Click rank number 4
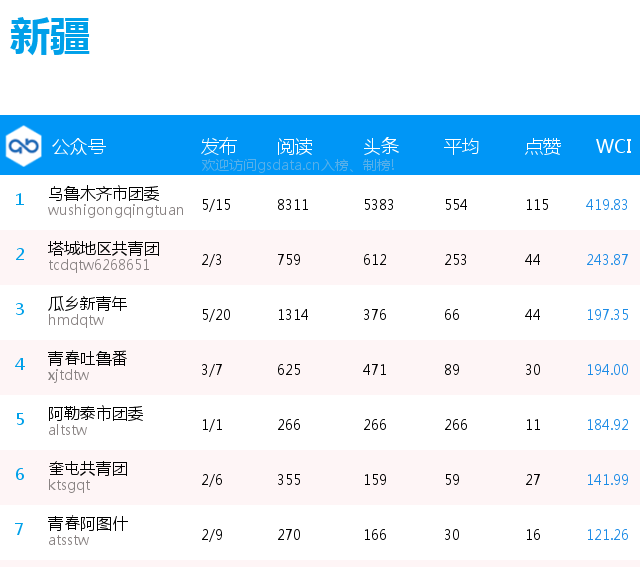The height and width of the screenshot is (567, 640). 20,365
